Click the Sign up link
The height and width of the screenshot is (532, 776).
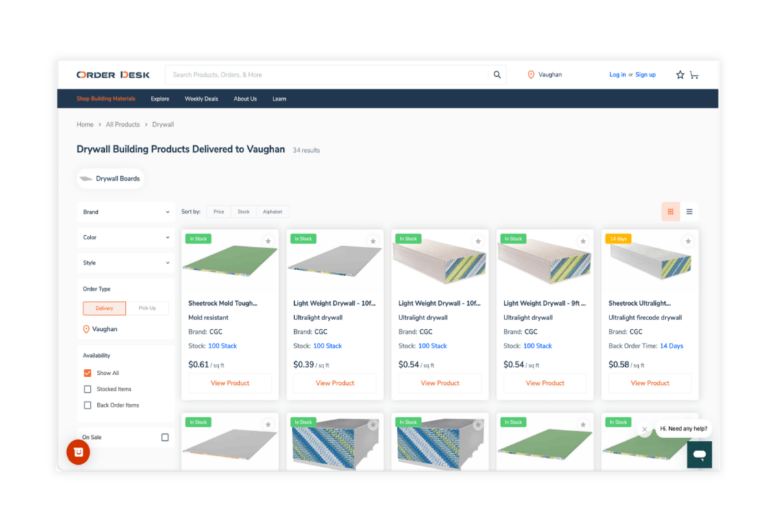point(645,75)
